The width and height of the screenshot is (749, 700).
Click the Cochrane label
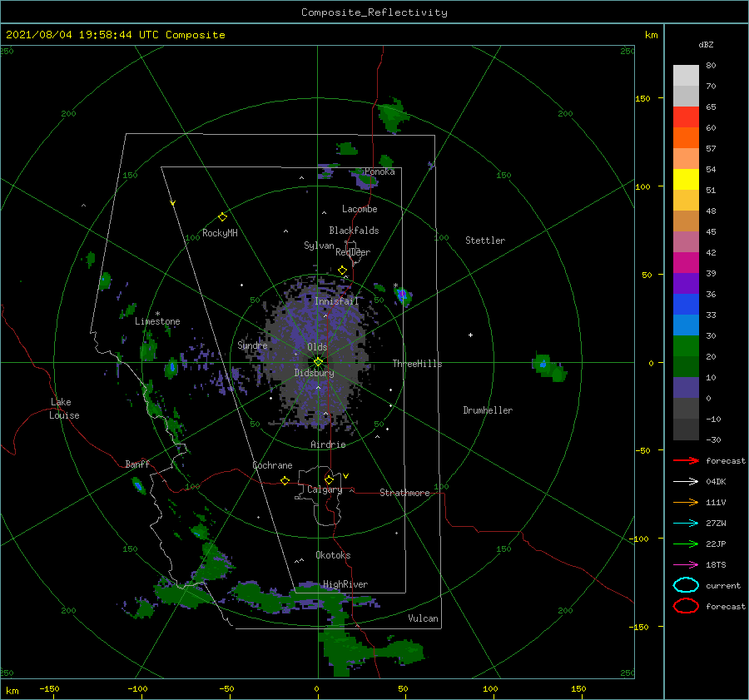click(272, 465)
